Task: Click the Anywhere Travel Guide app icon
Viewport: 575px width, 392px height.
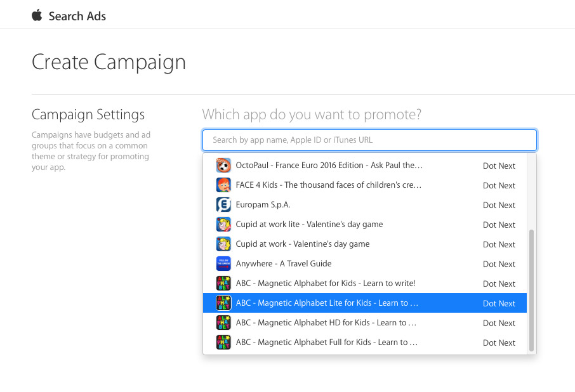Action: coord(223,263)
